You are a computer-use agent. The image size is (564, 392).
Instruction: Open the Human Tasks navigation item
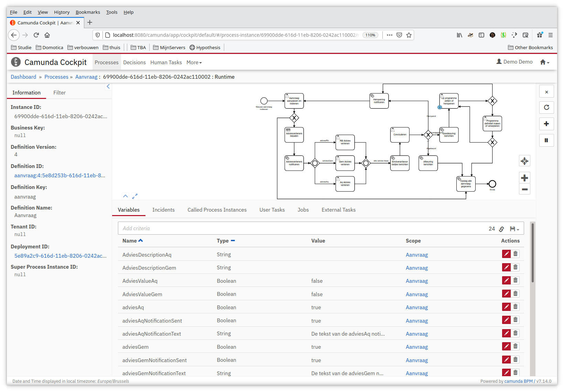point(166,63)
